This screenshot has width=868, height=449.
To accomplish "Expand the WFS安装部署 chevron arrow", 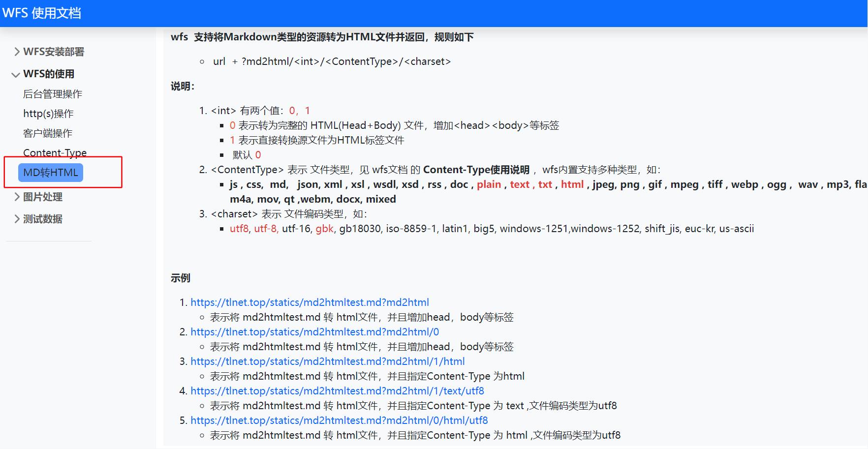I will pos(17,52).
